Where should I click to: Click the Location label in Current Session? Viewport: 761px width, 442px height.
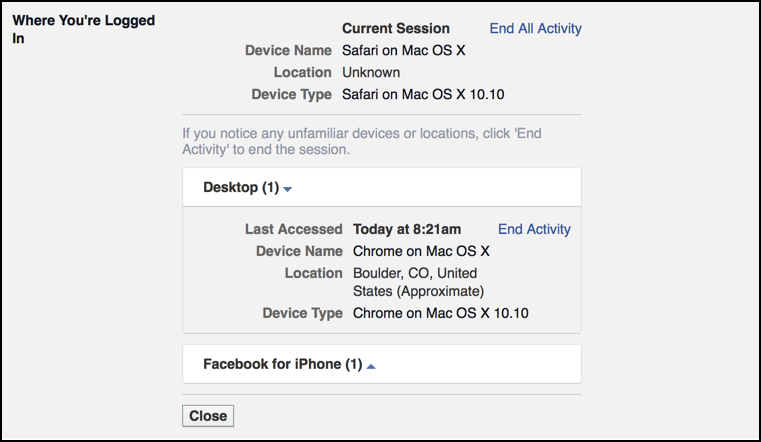point(302,72)
